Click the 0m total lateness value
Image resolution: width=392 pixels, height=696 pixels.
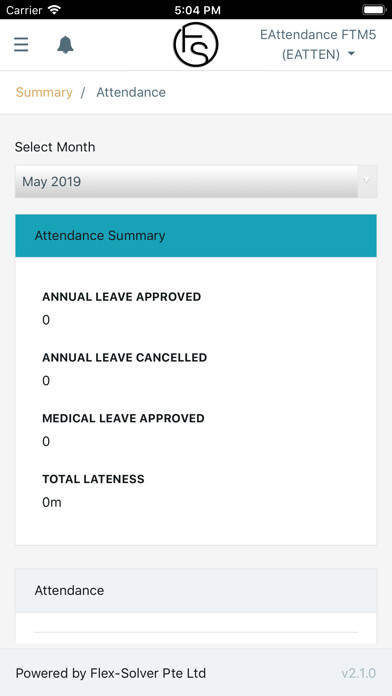[51, 502]
